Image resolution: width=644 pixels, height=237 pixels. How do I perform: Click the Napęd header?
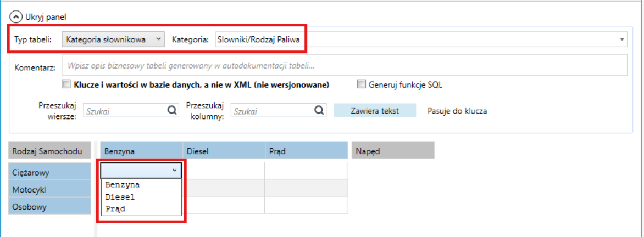coord(393,150)
